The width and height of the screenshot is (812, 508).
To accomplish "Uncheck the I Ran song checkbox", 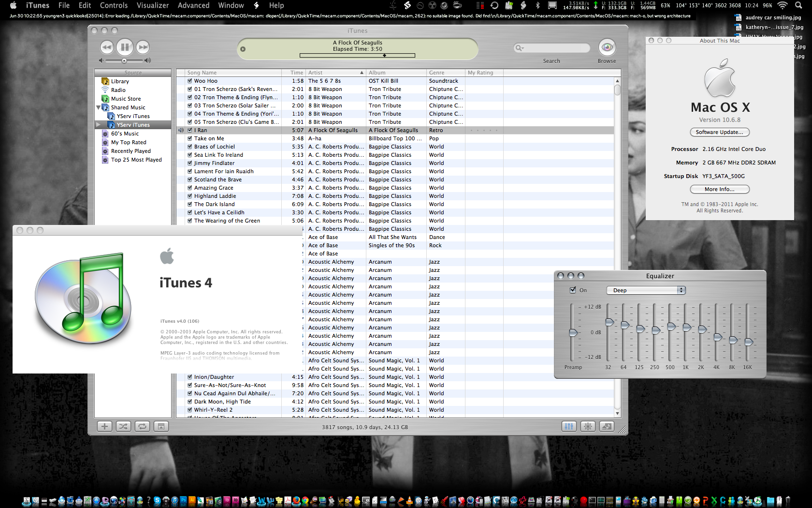I will tap(190, 130).
